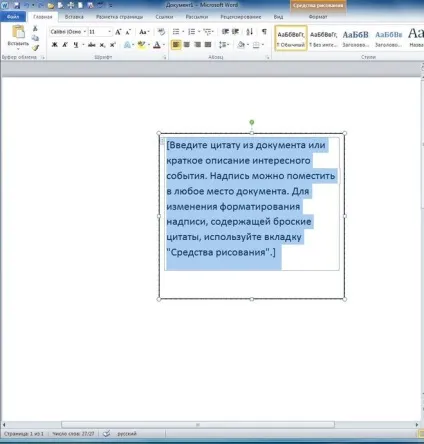
Task: Toggle justify text alignment
Action: (208, 45)
